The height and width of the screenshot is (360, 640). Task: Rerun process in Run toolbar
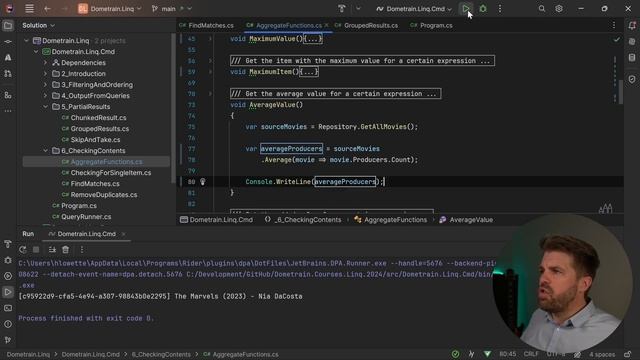click(23, 249)
